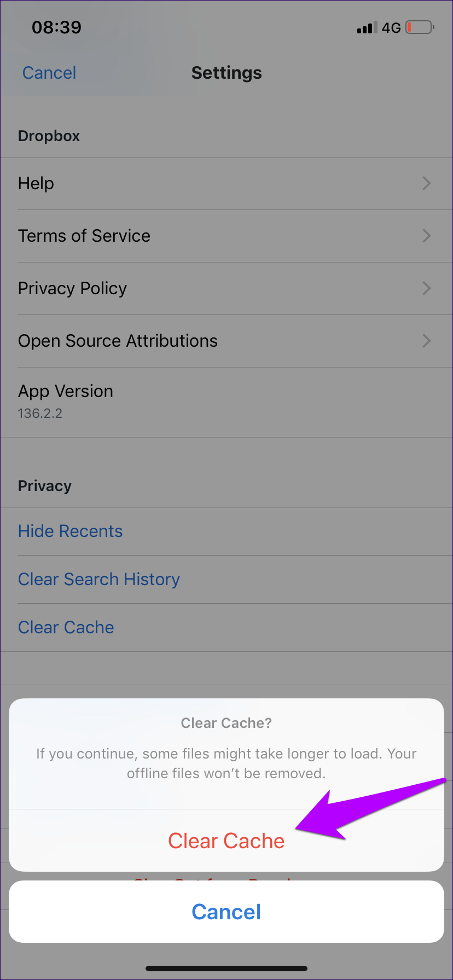Tap the white Cancel button at bottom

point(226,912)
